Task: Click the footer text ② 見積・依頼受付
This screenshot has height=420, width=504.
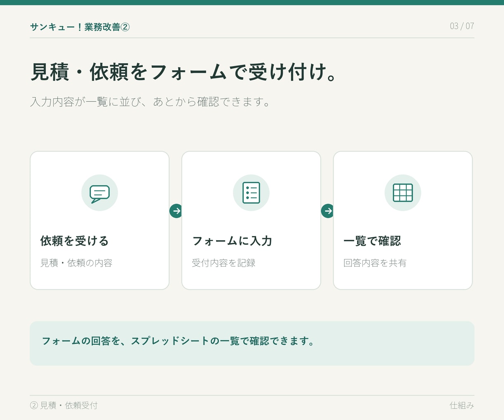Action: pyautogui.click(x=64, y=406)
